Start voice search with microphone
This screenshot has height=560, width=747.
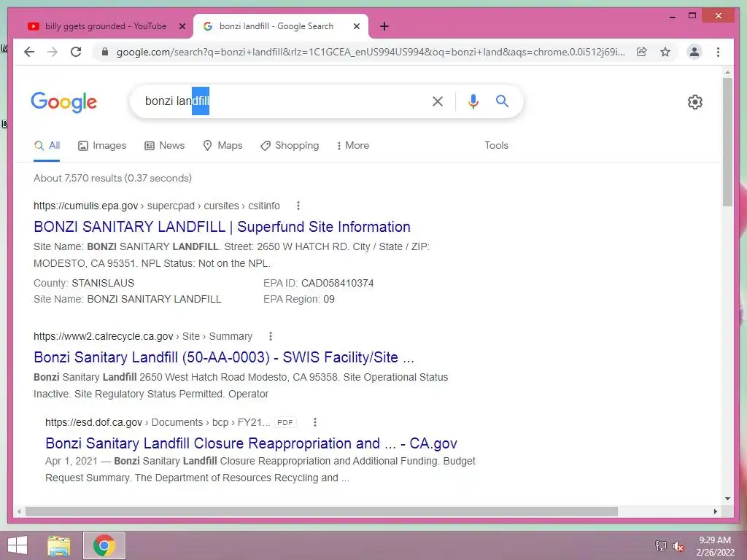coord(473,101)
